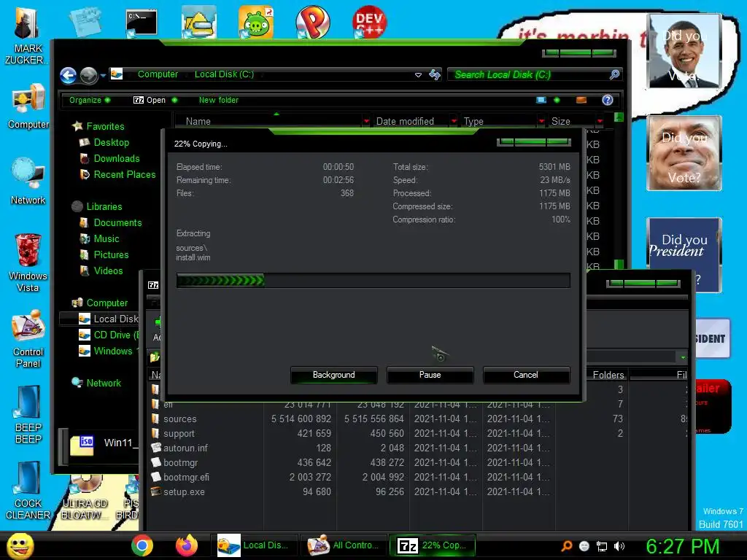Open the printer-like desktop shortcut
This screenshot has width=747, height=560.
point(199,23)
